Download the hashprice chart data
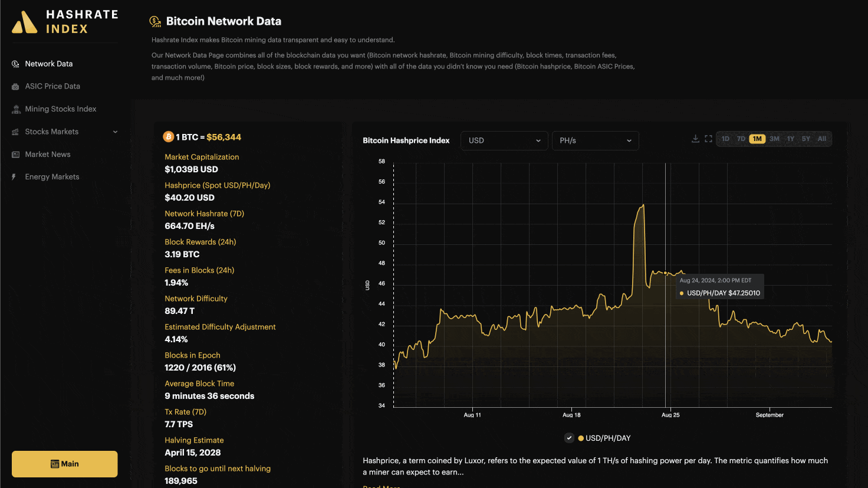The height and width of the screenshot is (488, 868). click(695, 138)
